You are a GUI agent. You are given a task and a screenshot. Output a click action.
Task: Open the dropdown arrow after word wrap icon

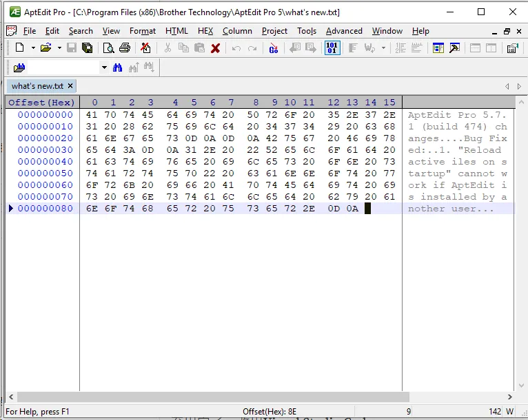point(383,48)
